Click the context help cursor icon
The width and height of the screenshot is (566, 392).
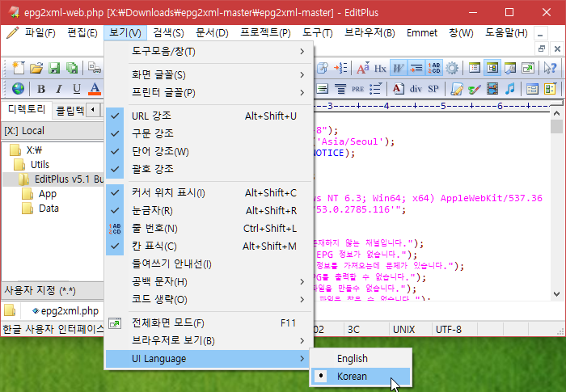(x=551, y=68)
